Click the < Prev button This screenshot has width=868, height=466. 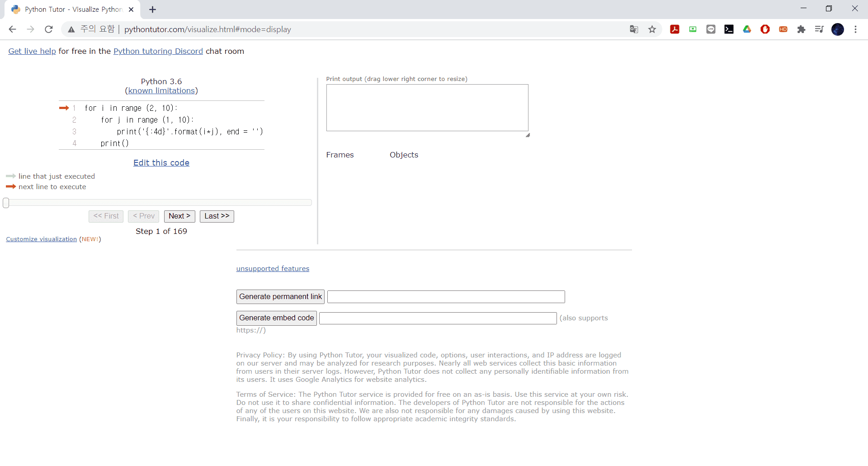coord(144,216)
